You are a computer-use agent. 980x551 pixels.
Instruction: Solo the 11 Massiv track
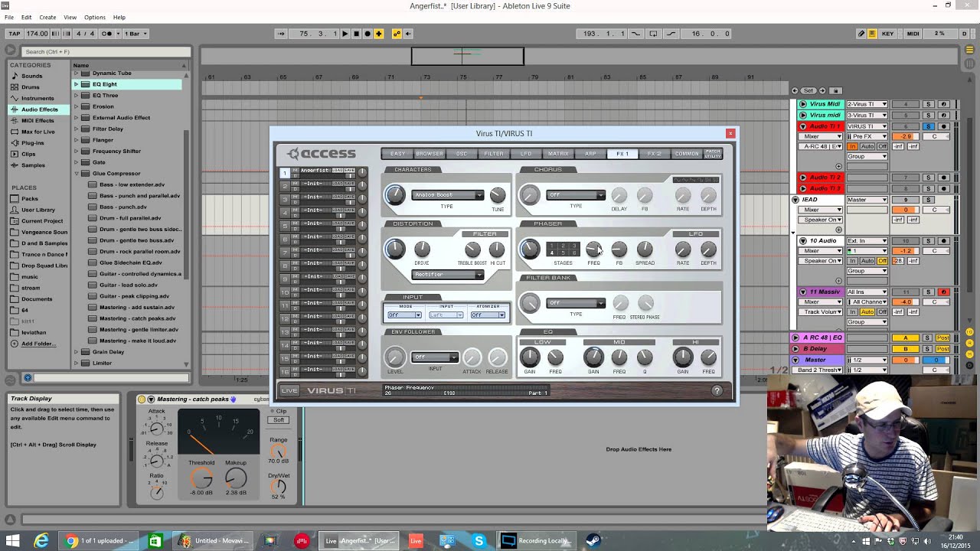[x=929, y=292]
